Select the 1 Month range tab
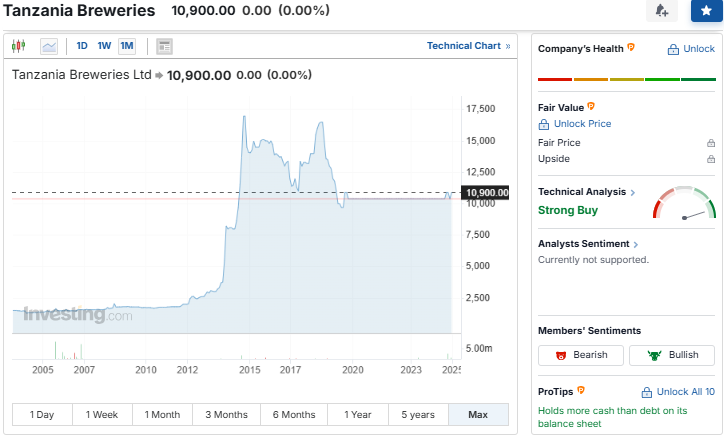 pyautogui.click(x=162, y=414)
